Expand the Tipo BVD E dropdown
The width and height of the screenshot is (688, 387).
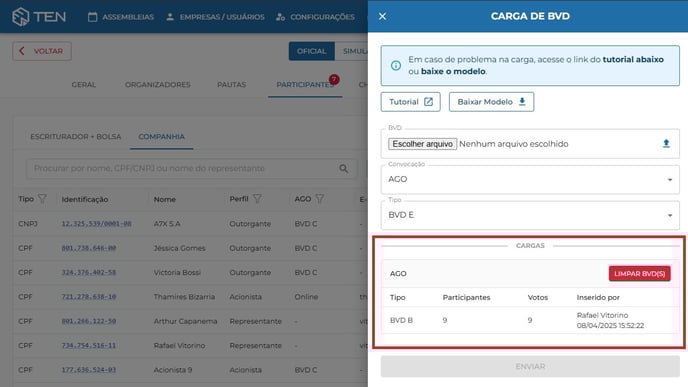click(530, 215)
